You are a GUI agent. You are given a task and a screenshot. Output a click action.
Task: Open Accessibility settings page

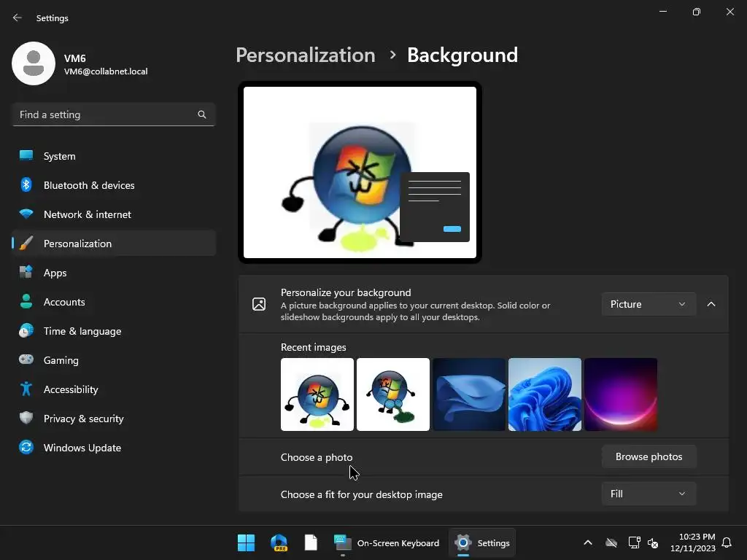(114, 389)
